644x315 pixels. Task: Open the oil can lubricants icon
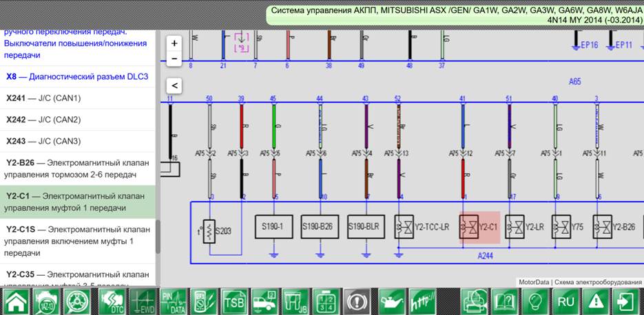pos(392,303)
